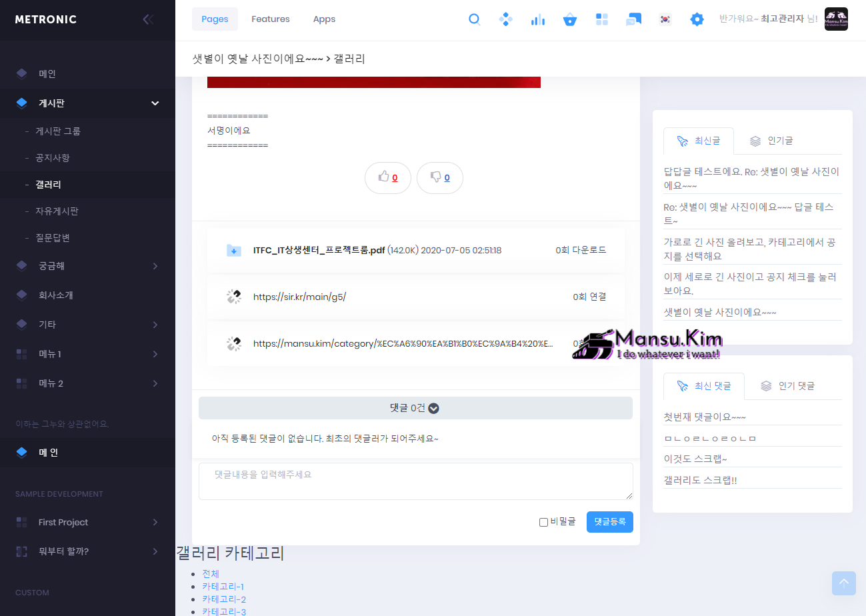This screenshot has width=866, height=616.
Task: Open the Features top menu
Action: click(x=271, y=19)
